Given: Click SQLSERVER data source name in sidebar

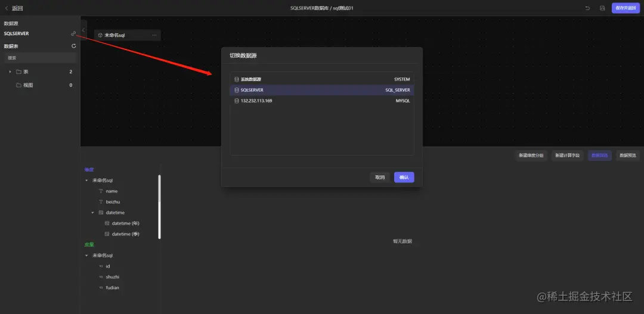Looking at the screenshot, I should tap(17, 33).
